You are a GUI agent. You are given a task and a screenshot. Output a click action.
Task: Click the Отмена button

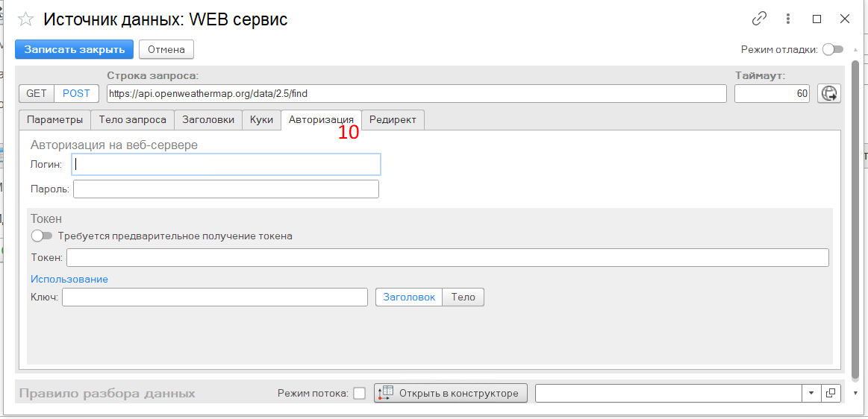click(x=166, y=49)
